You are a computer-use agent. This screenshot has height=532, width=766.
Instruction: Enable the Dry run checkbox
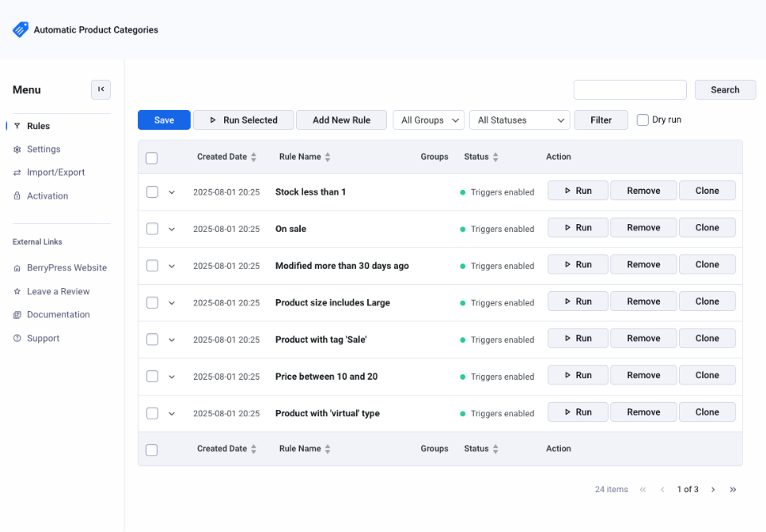(642, 120)
